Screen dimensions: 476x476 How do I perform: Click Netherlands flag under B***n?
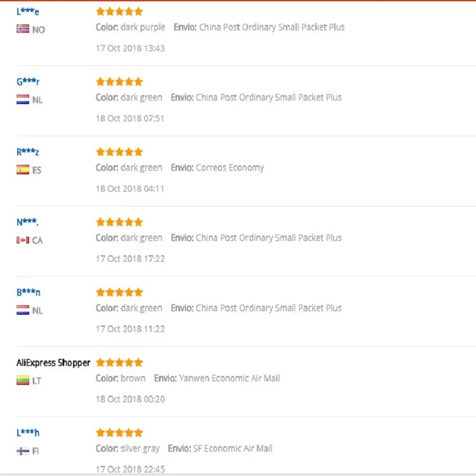tap(23, 310)
